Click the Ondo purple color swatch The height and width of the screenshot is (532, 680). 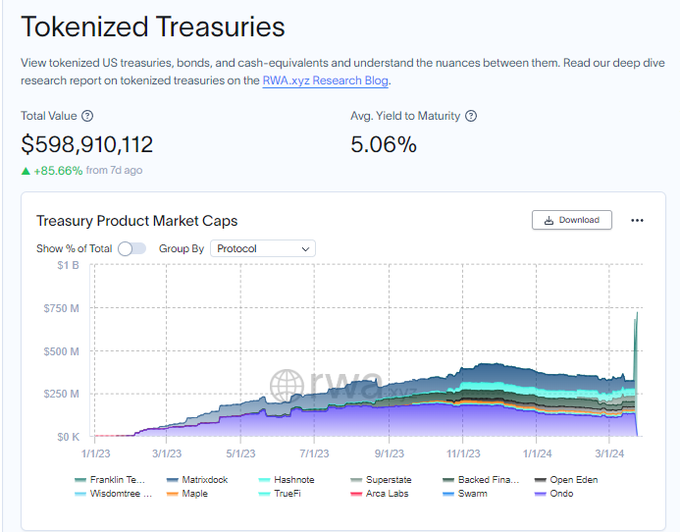click(x=540, y=494)
